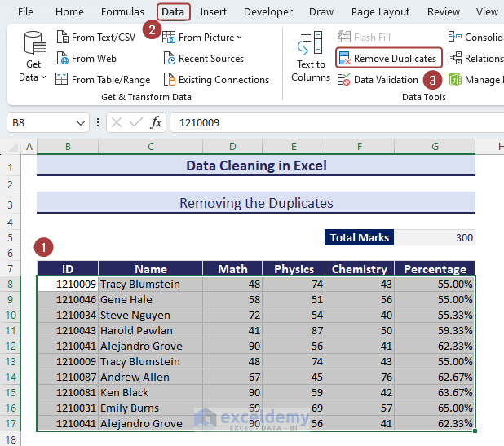The width and height of the screenshot is (504, 446).
Task: Switch to the Formulas tab
Action: pyautogui.click(x=122, y=12)
